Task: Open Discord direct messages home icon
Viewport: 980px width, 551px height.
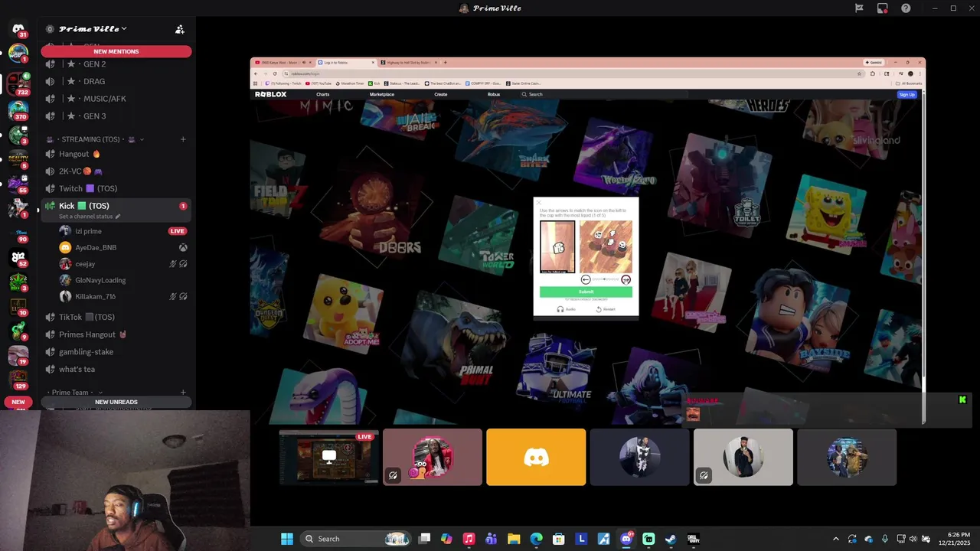Action: 18,29
